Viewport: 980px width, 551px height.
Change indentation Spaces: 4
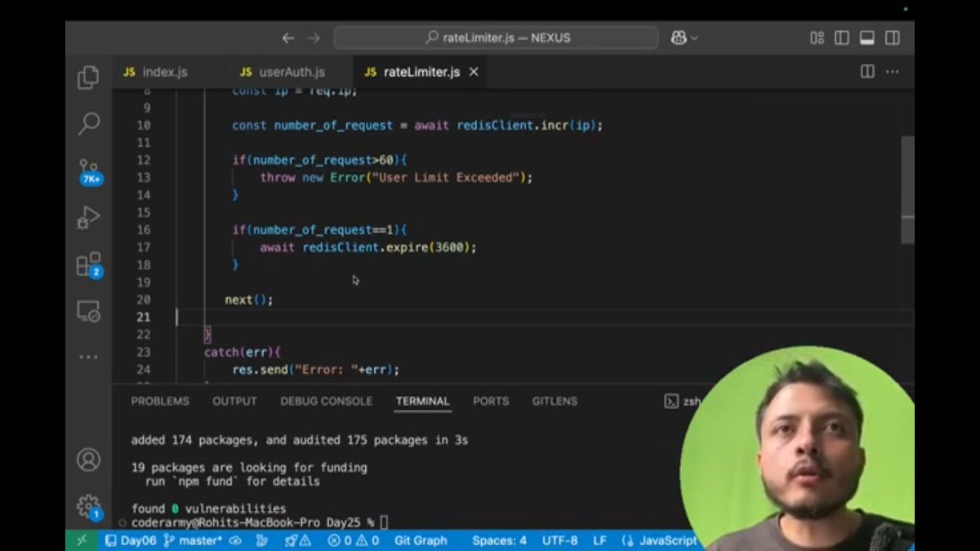click(x=499, y=540)
